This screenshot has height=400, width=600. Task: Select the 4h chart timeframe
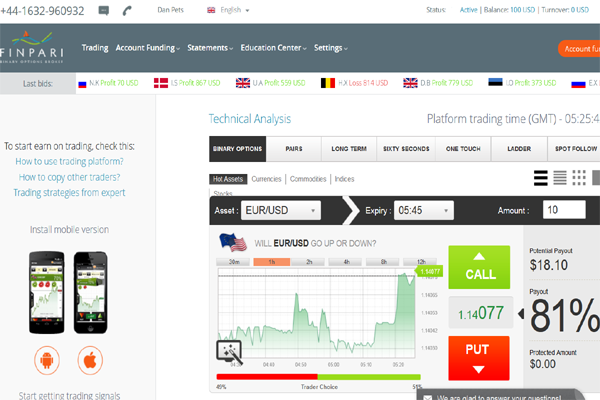pyautogui.click(x=347, y=262)
